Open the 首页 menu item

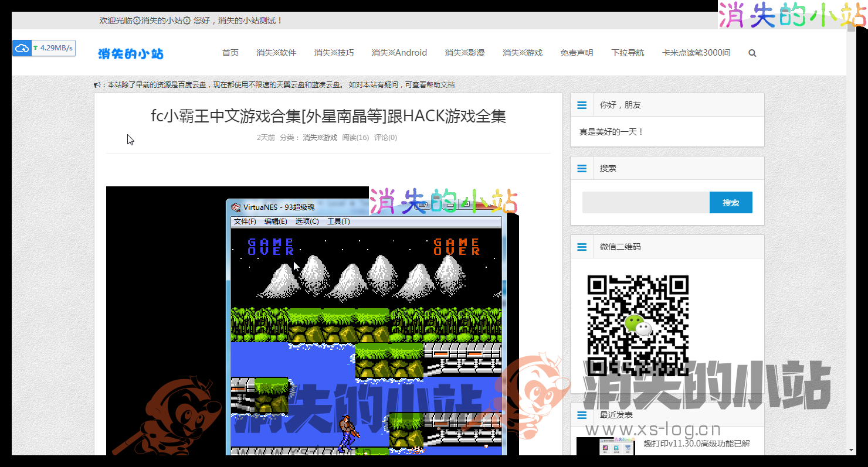click(230, 53)
